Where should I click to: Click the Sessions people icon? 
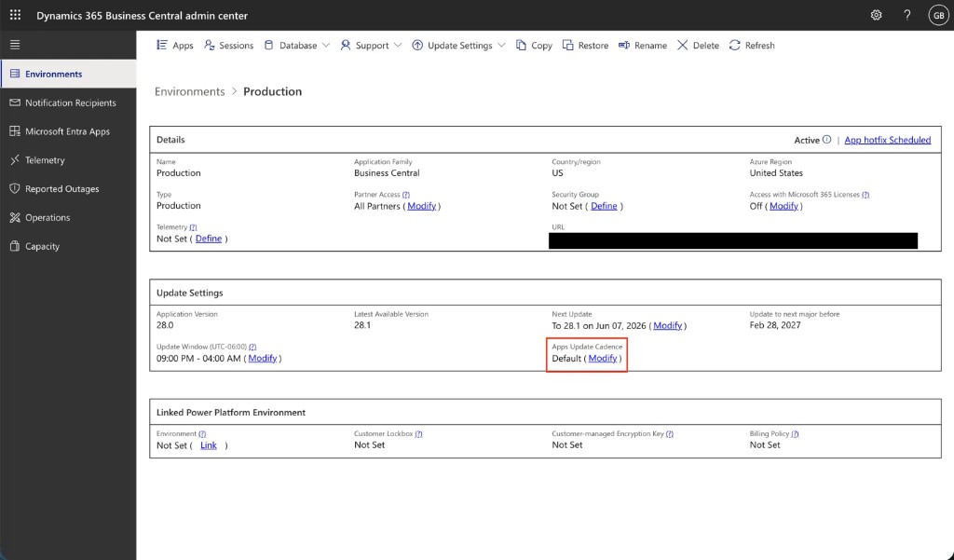[x=210, y=45]
